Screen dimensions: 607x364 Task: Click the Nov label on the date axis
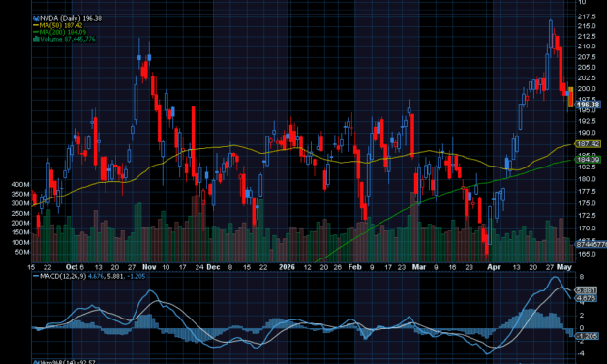click(x=149, y=267)
